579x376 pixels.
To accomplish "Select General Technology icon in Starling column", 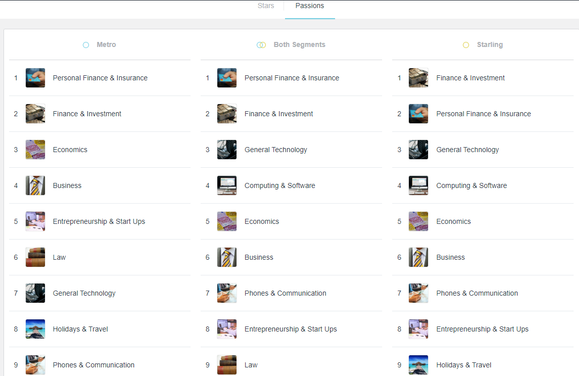I will (418, 149).
